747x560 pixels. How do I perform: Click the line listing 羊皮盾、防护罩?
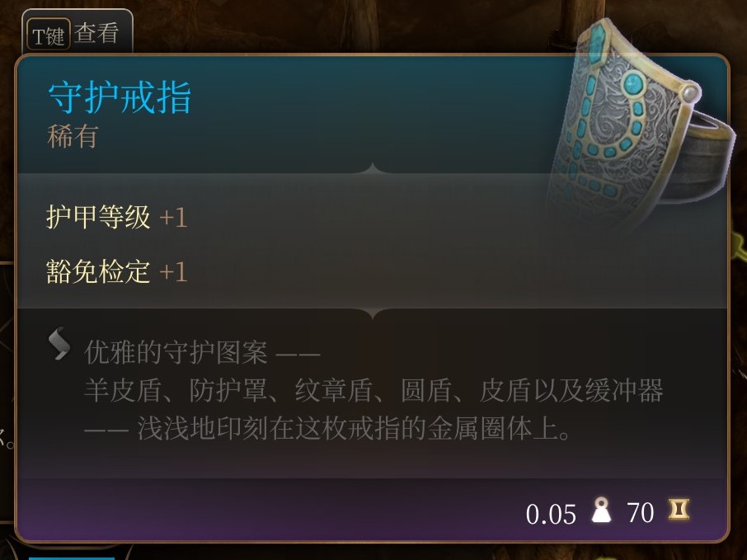click(x=373, y=391)
